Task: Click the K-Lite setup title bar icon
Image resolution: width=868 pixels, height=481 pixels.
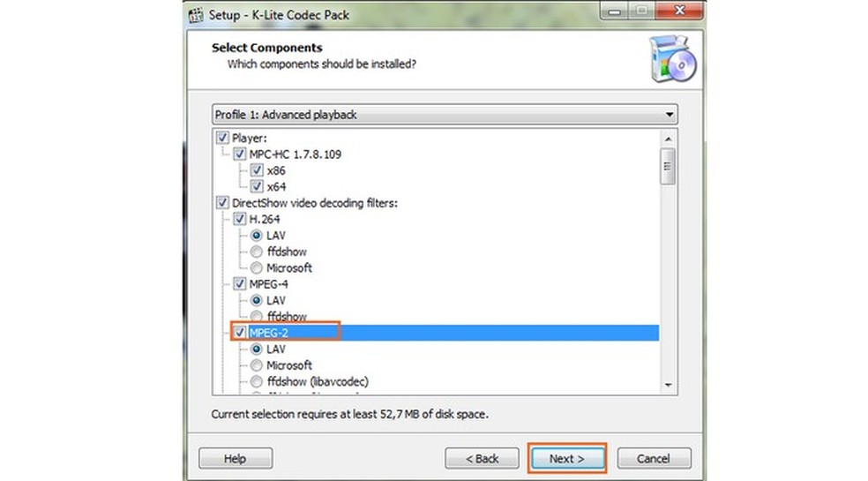Action: (x=196, y=15)
